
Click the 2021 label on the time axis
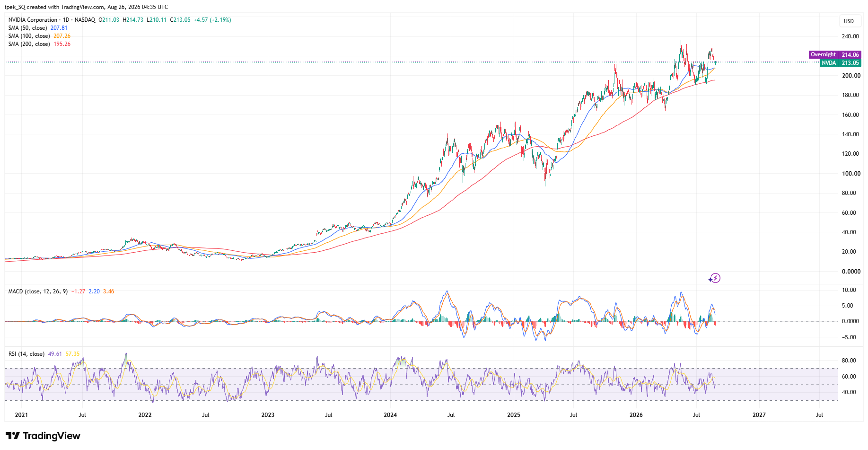(x=21, y=415)
